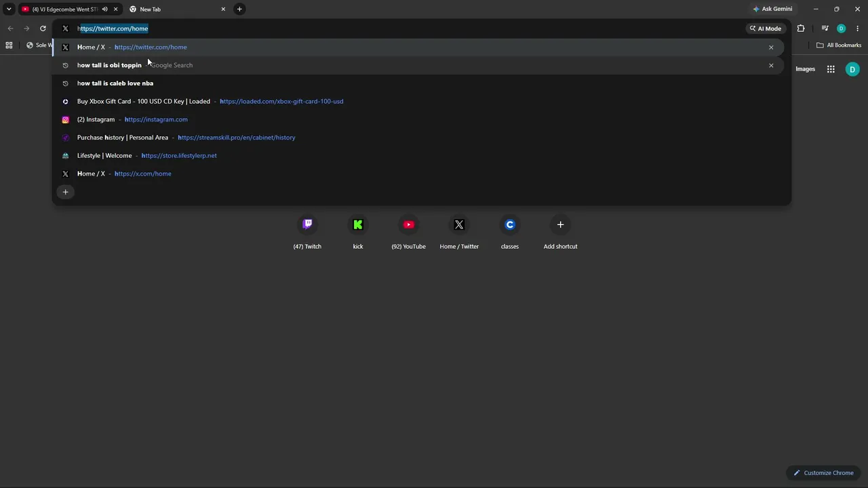Remove the obi toppin search suggestion
Image resolution: width=868 pixels, height=488 pixels.
coord(771,66)
